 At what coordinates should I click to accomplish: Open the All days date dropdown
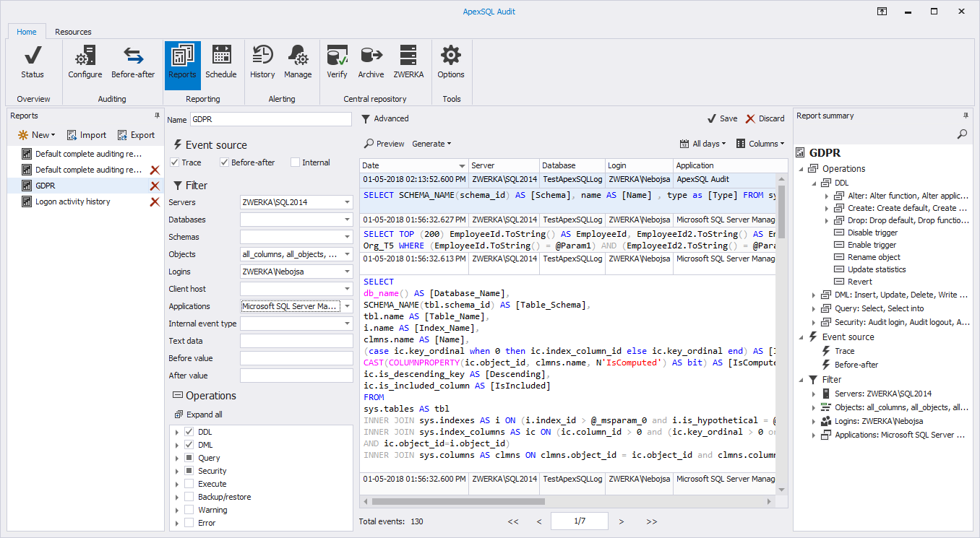(704, 144)
